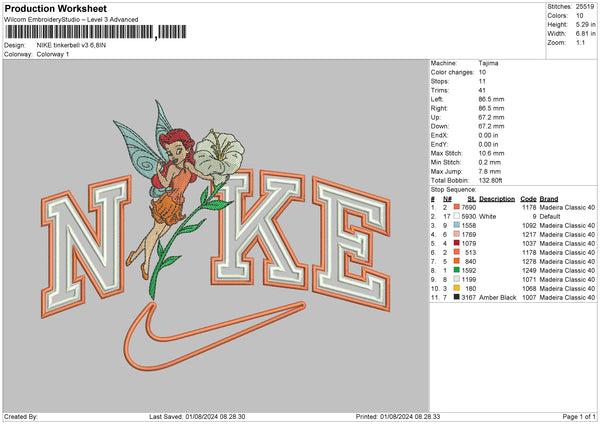Click "Last Saved: 01/08/2024 08.28.30" footer text
Image resolution: width=600 pixels, height=424 pixels.
coord(197,416)
